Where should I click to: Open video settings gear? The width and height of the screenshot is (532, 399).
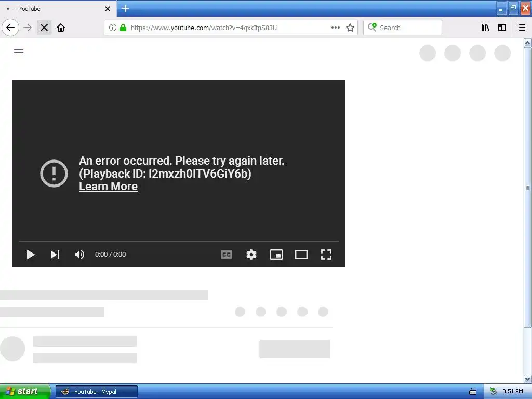251,255
